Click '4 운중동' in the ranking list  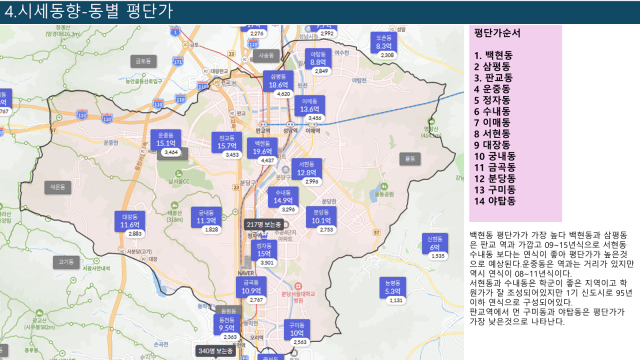pyautogui.click(x=492, y=89)
